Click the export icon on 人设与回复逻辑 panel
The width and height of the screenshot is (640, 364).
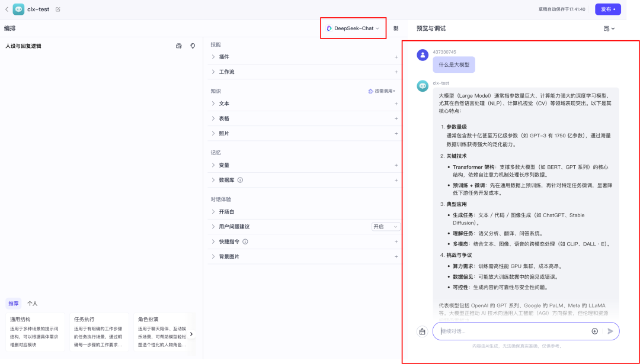[178, 46]
